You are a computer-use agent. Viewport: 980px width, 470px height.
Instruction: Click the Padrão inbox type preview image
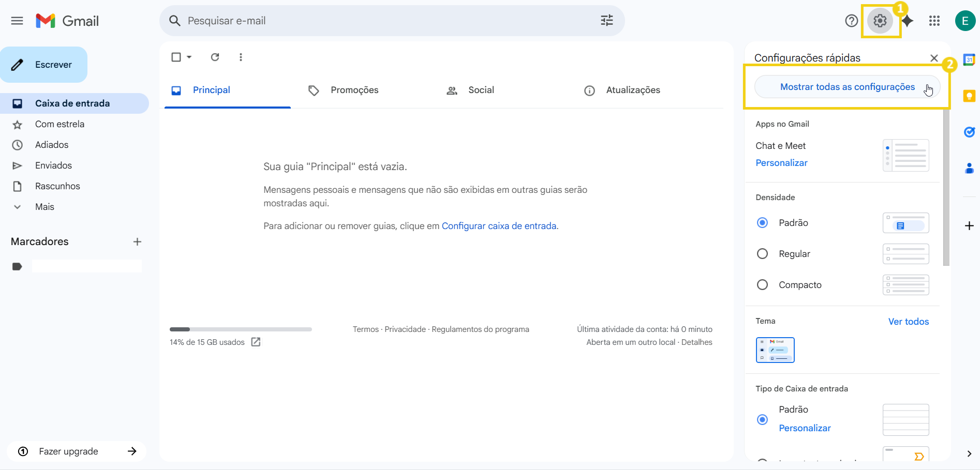[905, 420]
